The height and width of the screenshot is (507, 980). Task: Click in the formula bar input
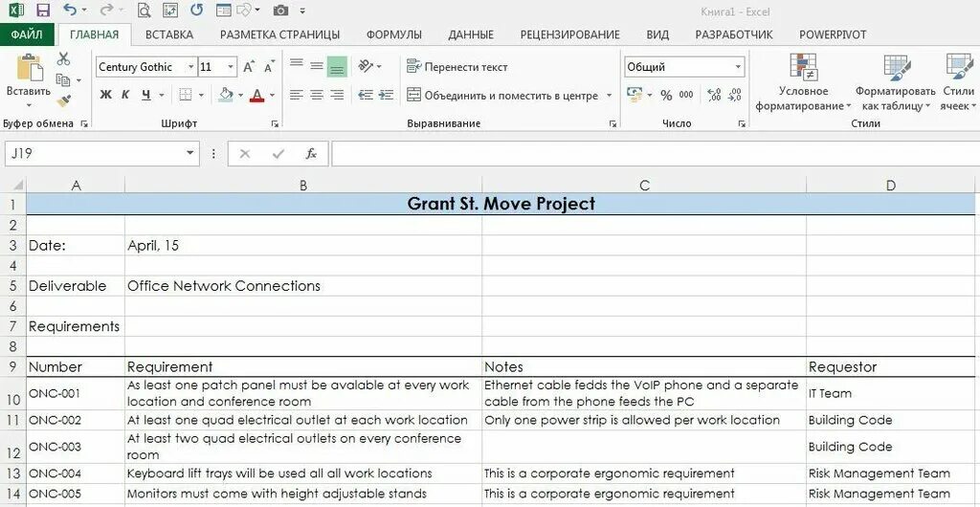pos(655,154)
